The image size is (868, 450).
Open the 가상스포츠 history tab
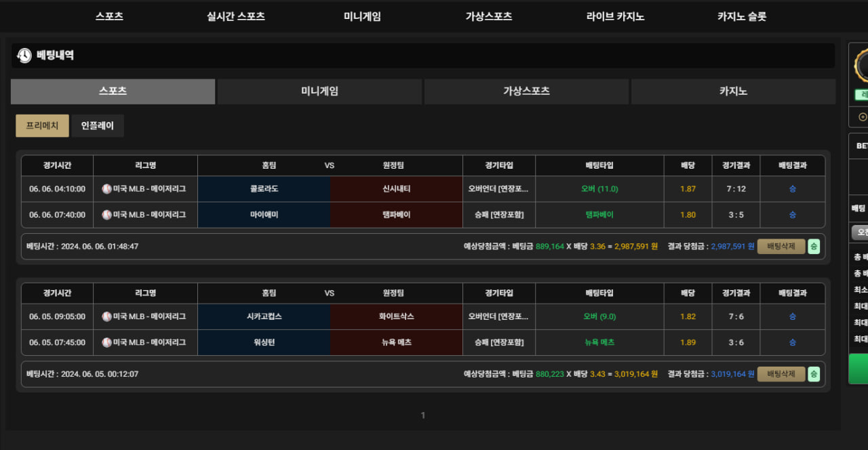point(526,91)
